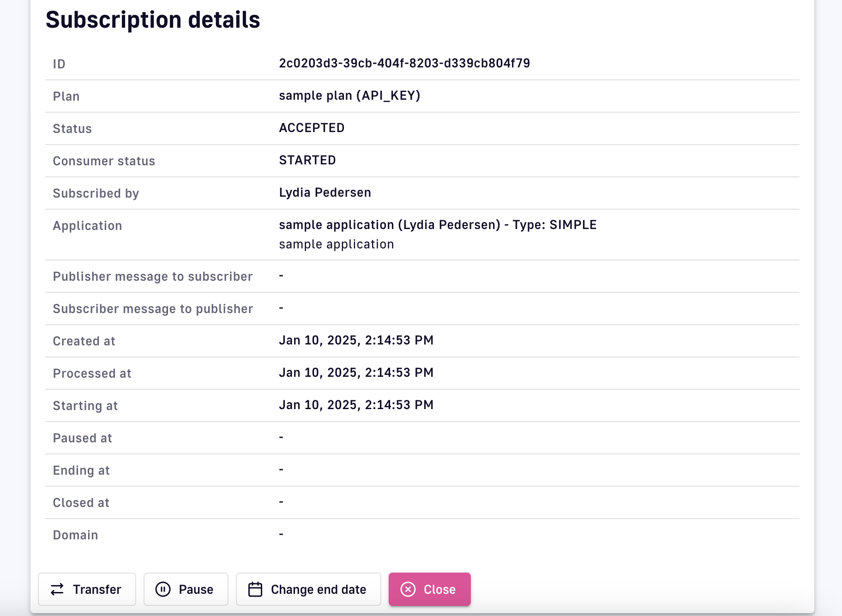Click the Transfer arrows icon
842x616 pixels.
click(57, 589)
